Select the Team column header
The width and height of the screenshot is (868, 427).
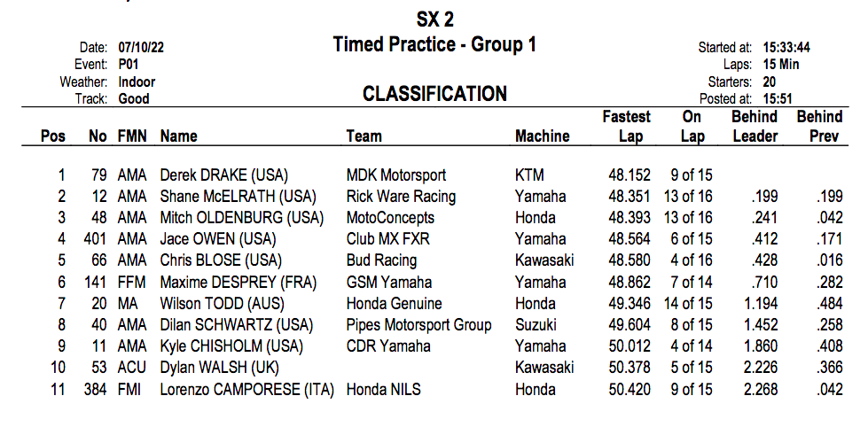(x=364, y=136)
